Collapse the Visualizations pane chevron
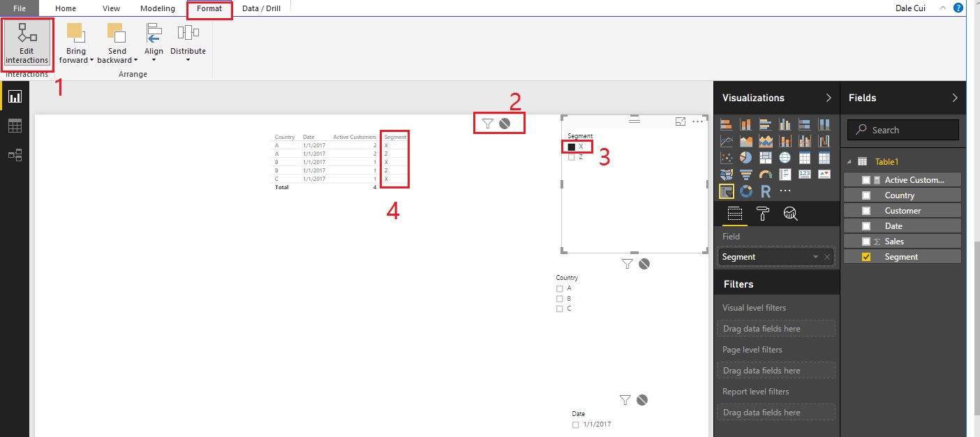980x437 pixels. tap(829, 98)
